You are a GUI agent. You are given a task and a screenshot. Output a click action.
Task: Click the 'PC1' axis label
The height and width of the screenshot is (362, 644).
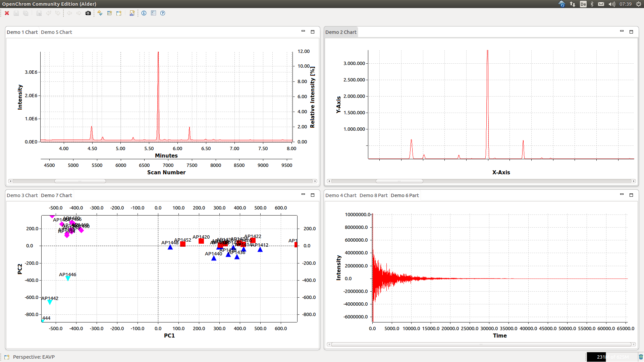pyautogui.click(x=169, y=336)
